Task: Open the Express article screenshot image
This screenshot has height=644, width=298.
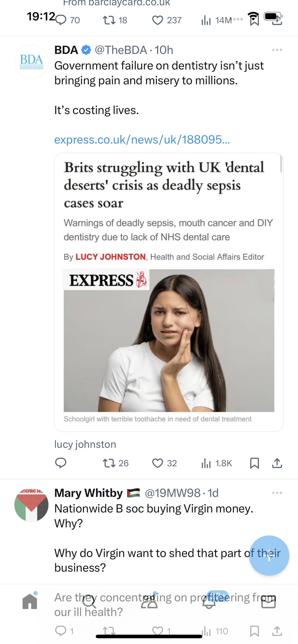Action: click(x=169, y=292)
